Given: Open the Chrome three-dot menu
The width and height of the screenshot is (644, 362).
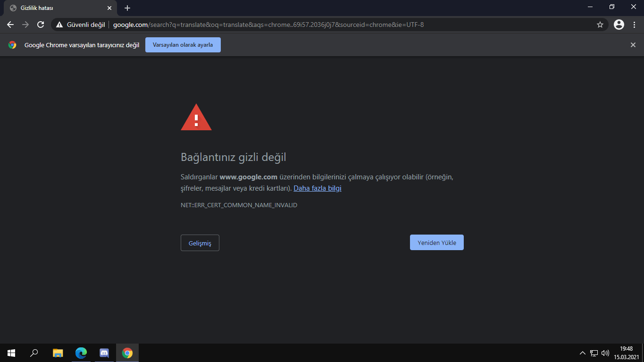Looking at the screenshot, I should 634,25.
